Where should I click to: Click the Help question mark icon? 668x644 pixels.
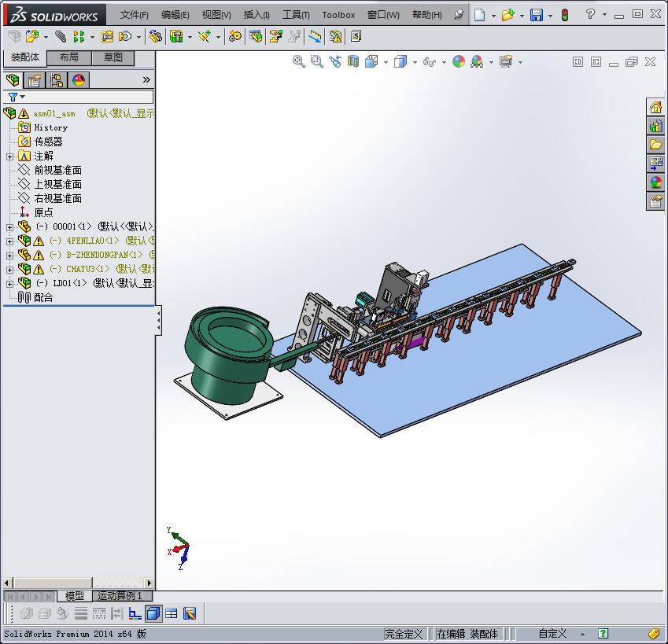pyautogui.click(x=590, y=14)
